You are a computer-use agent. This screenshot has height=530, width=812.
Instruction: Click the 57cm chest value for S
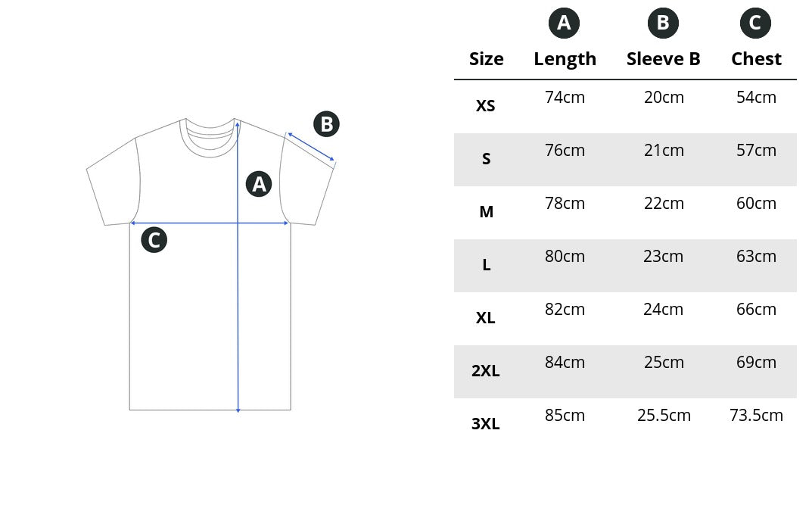[756, 151]
